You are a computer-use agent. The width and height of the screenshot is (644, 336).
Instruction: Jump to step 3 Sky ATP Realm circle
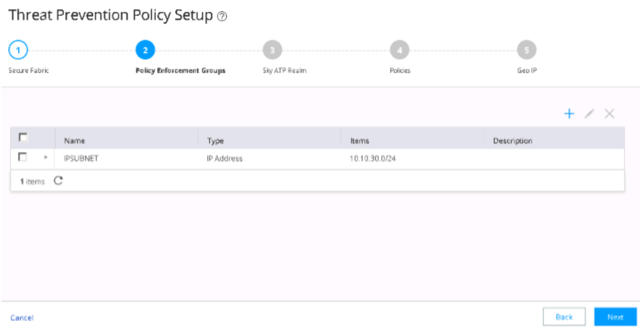point(272,50)
